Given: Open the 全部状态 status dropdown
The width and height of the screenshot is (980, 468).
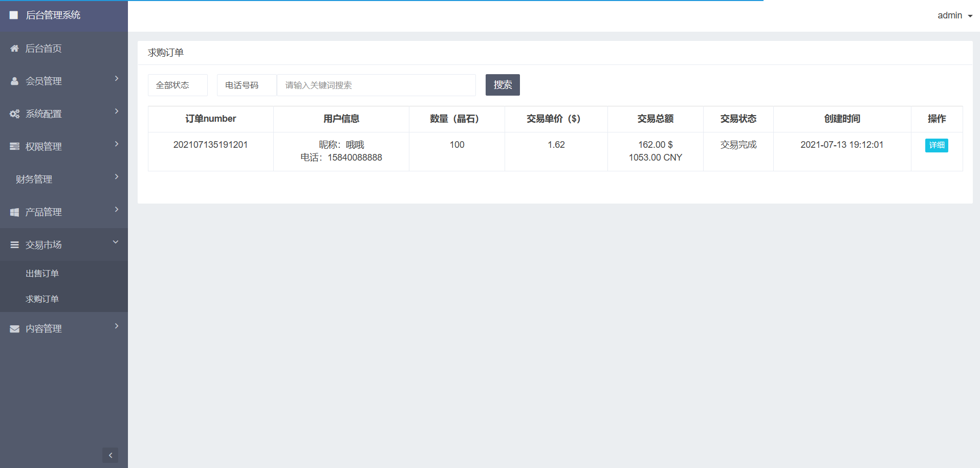Looking at the screenshot, I should [x=178, y=85].
